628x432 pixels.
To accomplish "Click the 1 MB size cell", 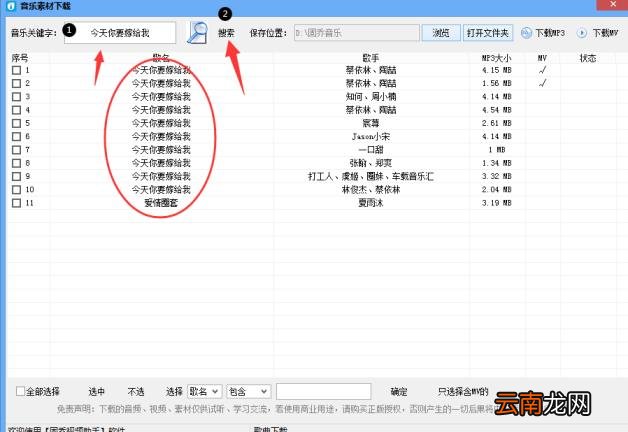I will click(x=497, y=150).
